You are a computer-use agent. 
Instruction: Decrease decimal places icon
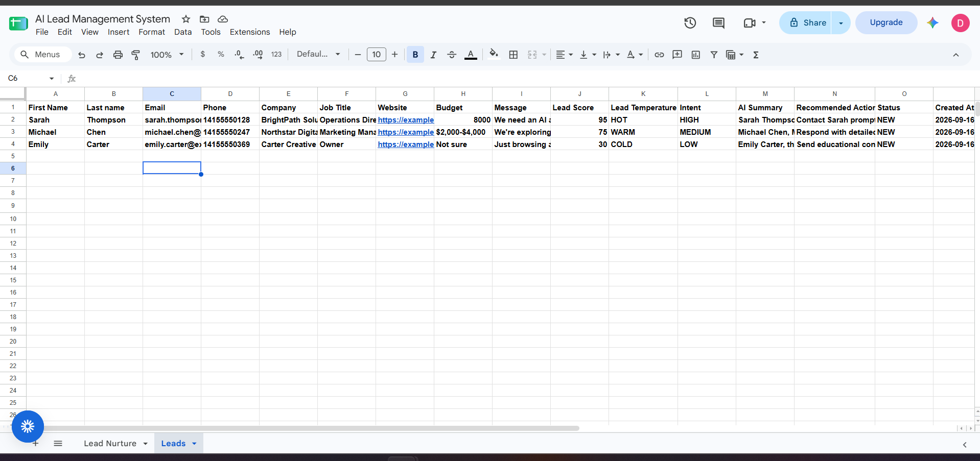239,54
